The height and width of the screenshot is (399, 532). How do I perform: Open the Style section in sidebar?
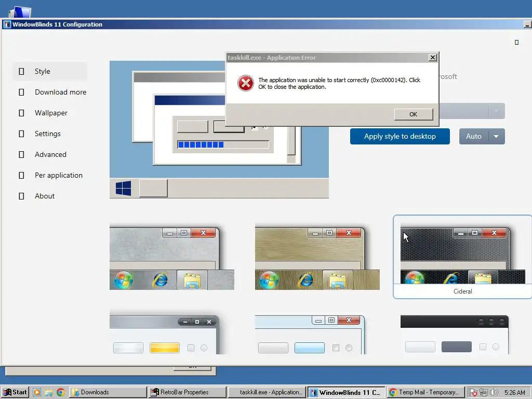pos(50,71)
